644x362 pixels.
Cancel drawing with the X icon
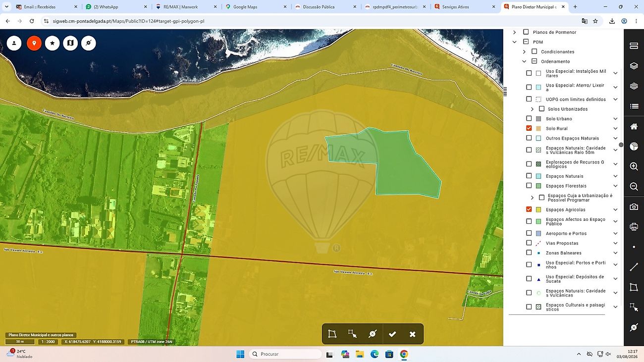(x=413, y=334)
